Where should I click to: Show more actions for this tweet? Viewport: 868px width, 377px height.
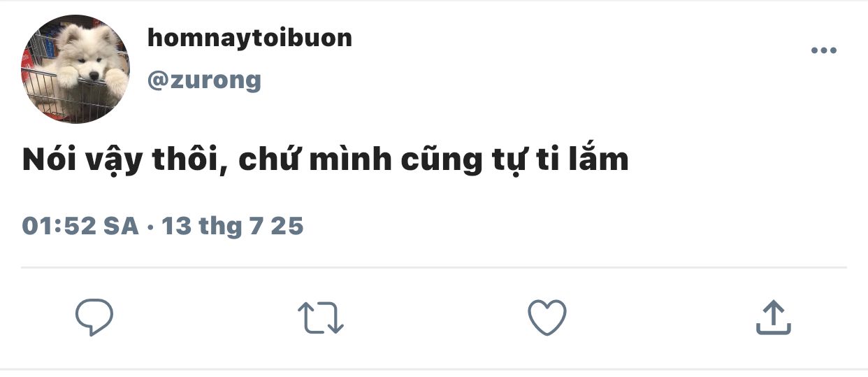point(823,50)
